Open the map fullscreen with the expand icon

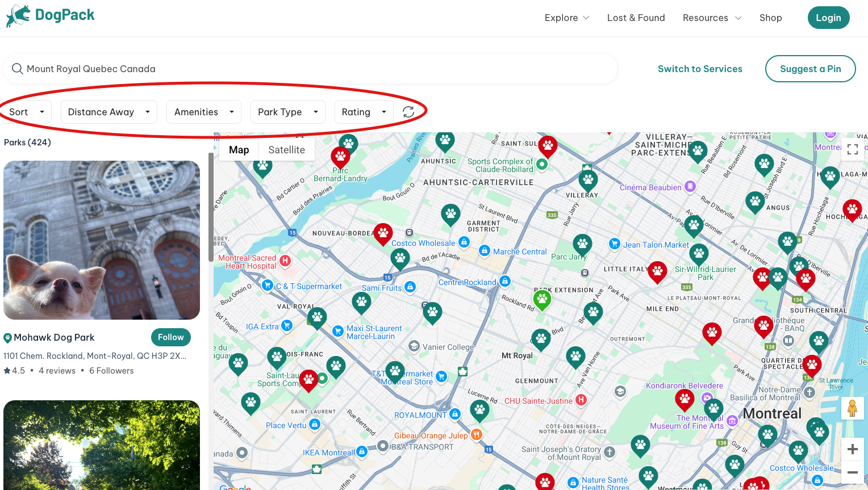852,149
